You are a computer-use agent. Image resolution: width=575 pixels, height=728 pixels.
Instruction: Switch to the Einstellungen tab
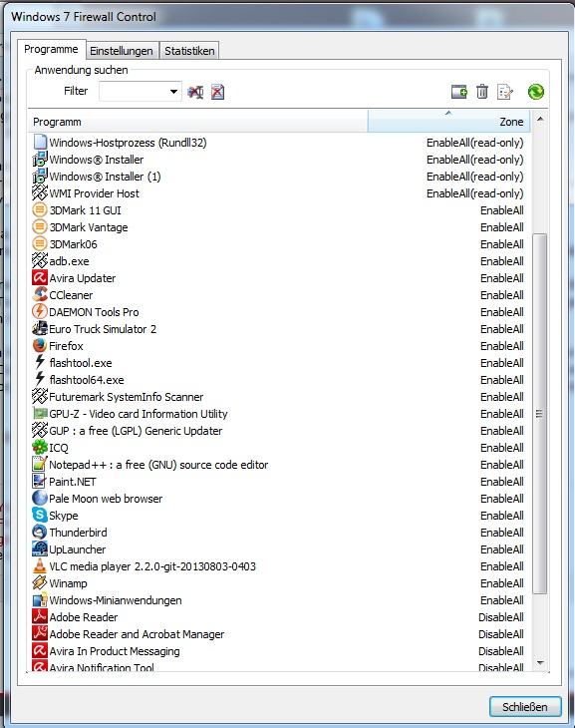tap(122, 51)
